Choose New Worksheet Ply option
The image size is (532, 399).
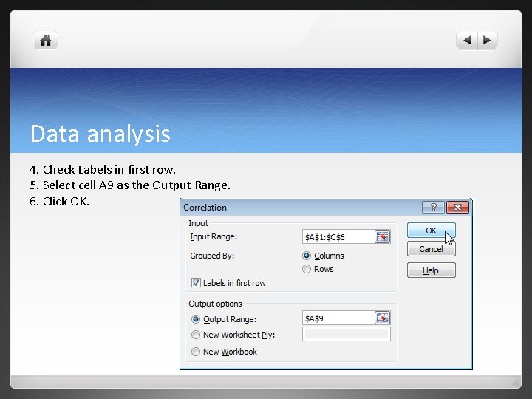[x=196, y=335]
